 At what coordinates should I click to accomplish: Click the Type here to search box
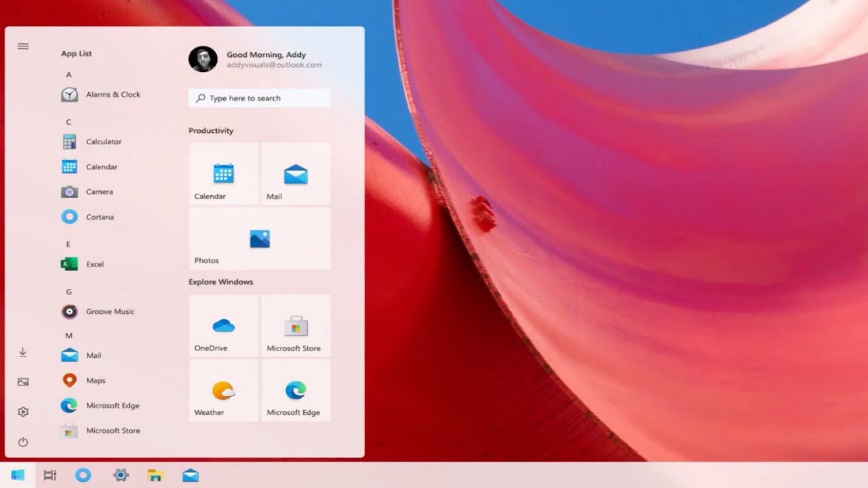click(260, 98)
